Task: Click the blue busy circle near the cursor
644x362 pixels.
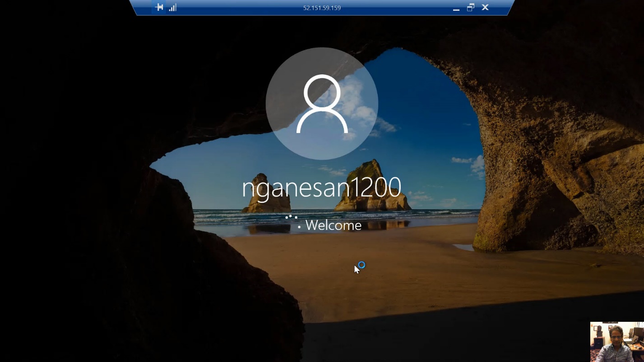Action: tap(361, 265)
